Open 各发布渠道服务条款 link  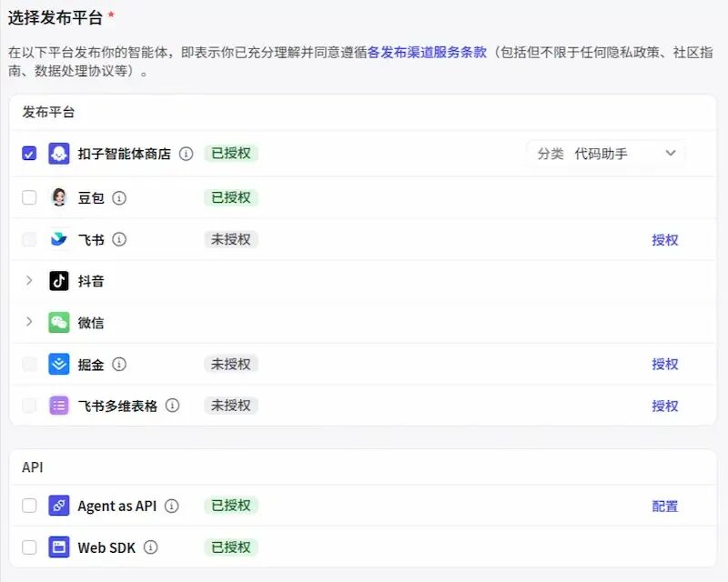coord(427,52)
